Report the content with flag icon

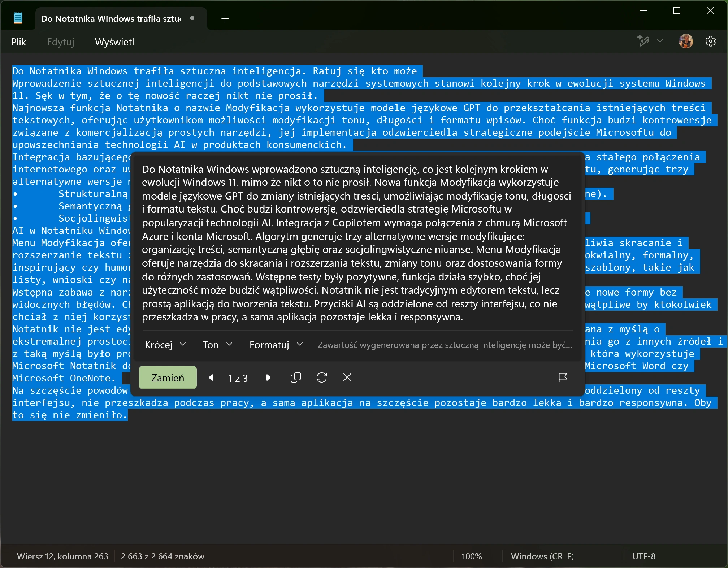[563, 377]
